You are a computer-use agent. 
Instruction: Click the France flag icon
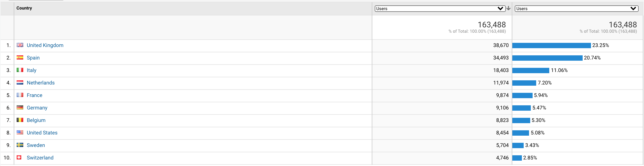pyautogui.click(x=20, y=95)
